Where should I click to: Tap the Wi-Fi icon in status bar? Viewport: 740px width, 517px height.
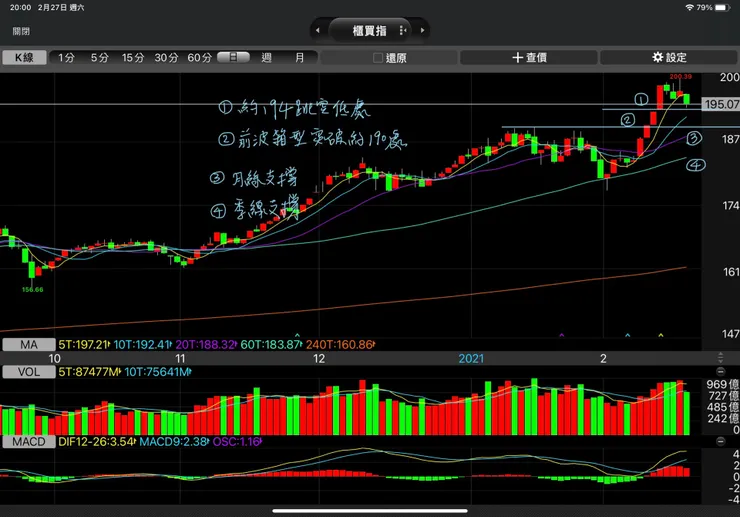coord(690,8)
